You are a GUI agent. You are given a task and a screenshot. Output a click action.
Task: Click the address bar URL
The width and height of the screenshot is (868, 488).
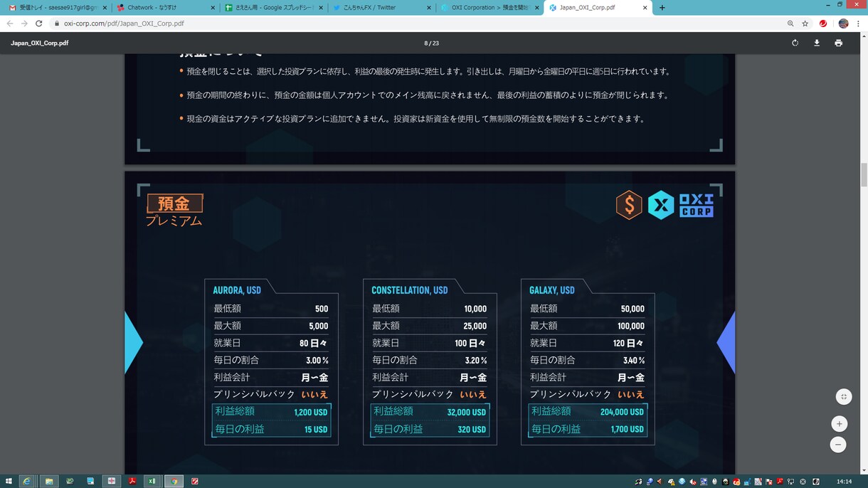(x=124, y=23)
